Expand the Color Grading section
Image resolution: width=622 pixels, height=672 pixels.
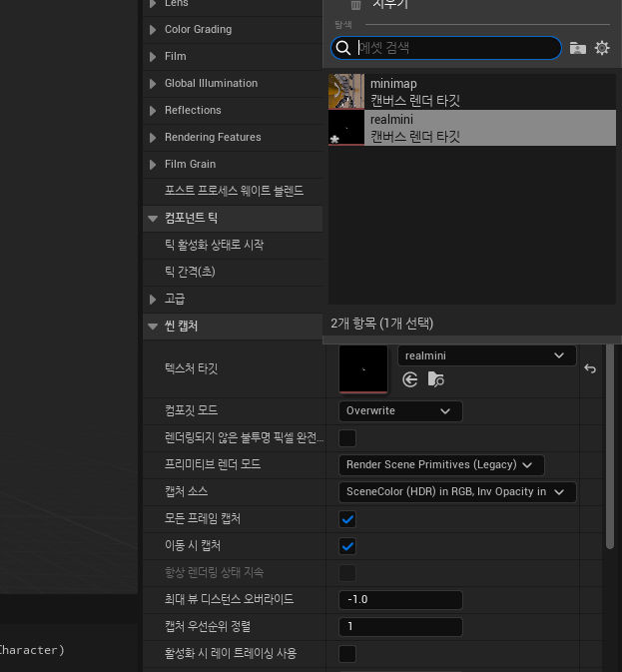click(x=153, y=30)
